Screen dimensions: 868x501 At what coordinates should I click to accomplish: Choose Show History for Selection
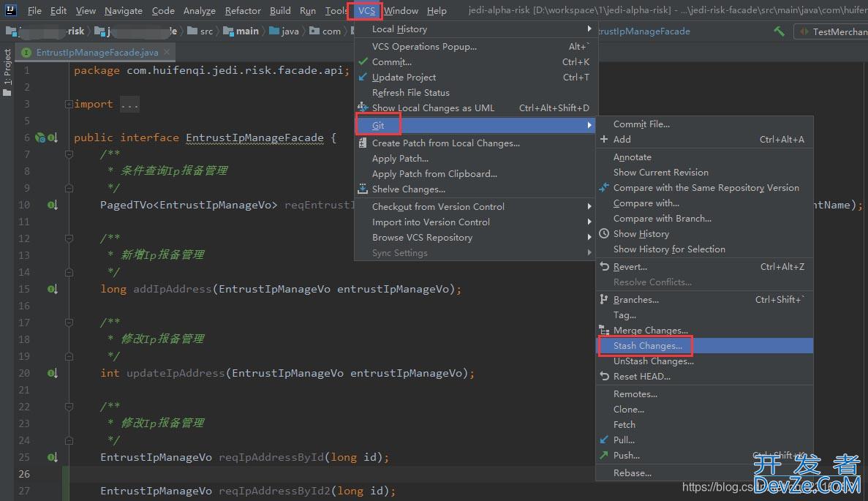click(704, 249)
